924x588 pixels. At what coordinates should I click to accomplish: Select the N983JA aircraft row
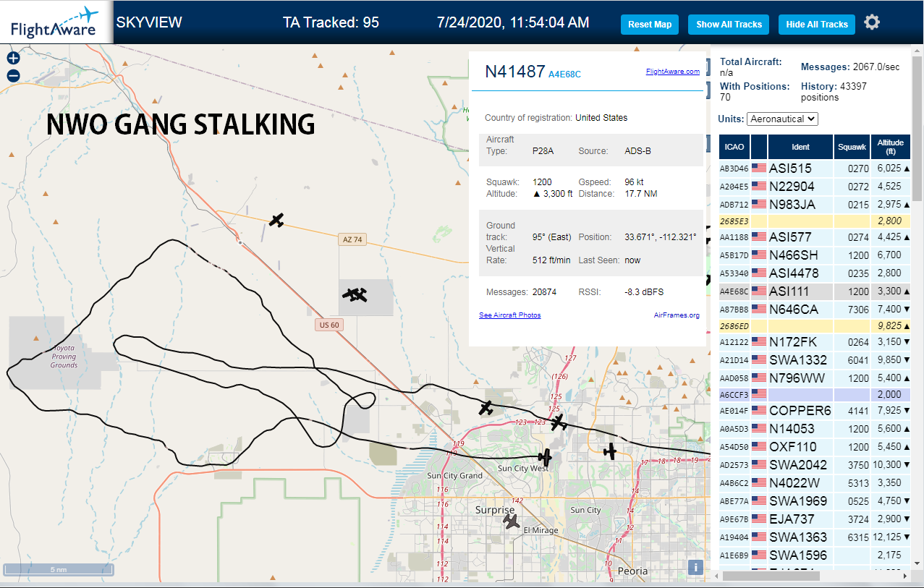point(815,205)
